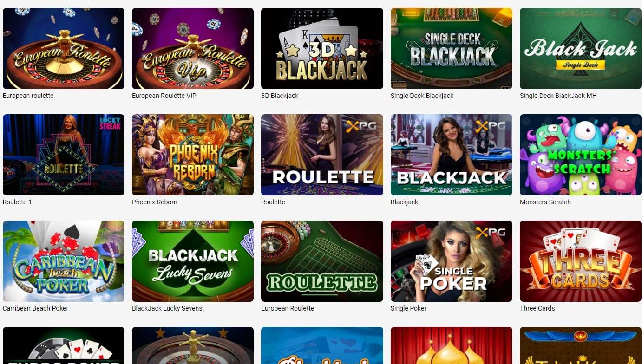Open the Phoenix Reborn game image
Viewport: 642px width, 364px height.
pos(193,155)
